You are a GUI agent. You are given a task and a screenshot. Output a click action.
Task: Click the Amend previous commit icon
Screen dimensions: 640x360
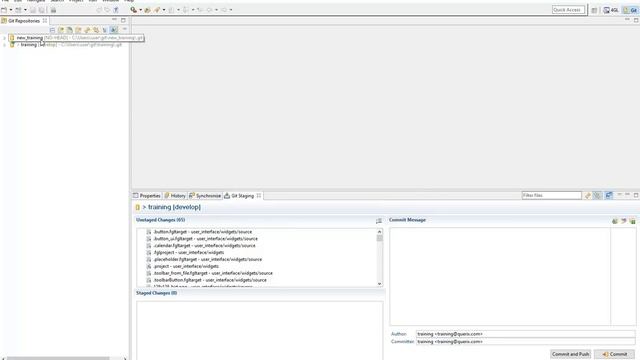tap(615, 221)
